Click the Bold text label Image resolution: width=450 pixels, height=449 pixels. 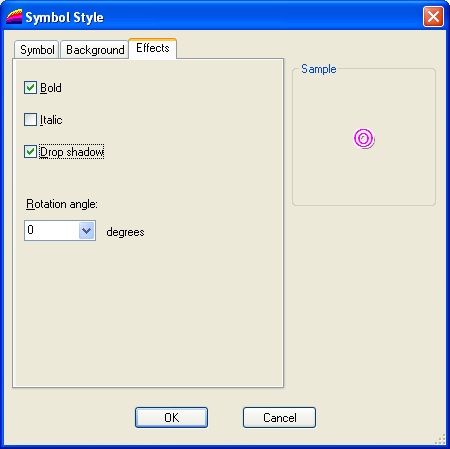[51, 88]
